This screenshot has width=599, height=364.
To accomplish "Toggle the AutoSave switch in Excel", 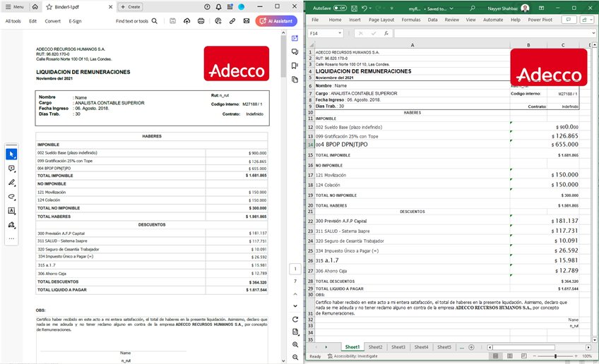I will tap(342, 8).
